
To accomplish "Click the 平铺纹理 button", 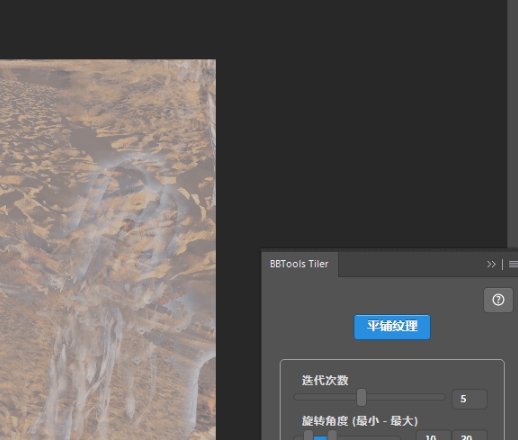I will click(x=392, y=327).
